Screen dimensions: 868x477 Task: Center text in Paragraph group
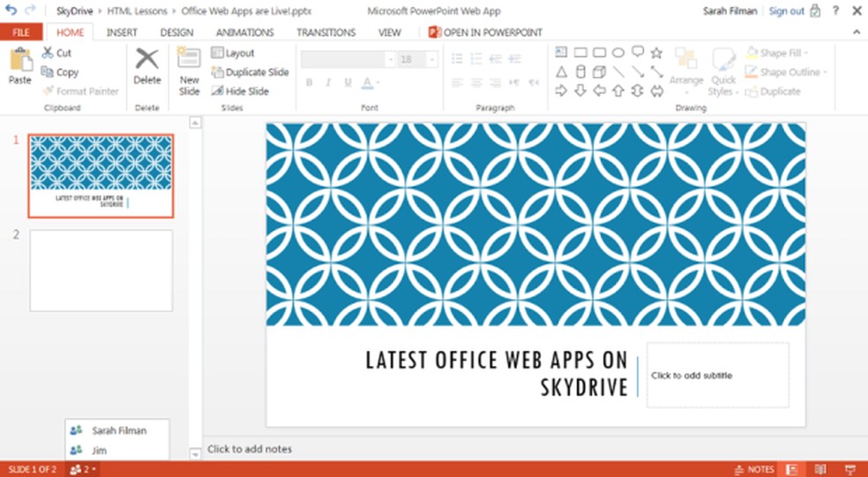click(x=476, y=83)
